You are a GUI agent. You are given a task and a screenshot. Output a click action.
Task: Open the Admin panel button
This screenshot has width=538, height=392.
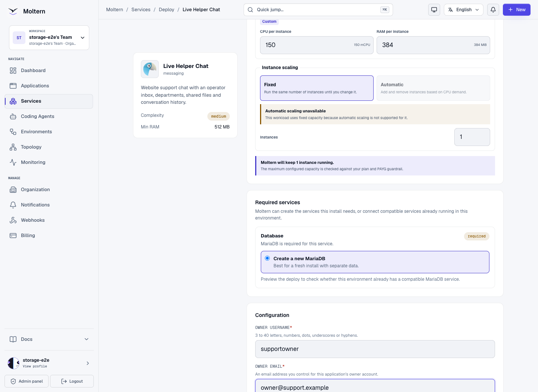pos(27,381)
